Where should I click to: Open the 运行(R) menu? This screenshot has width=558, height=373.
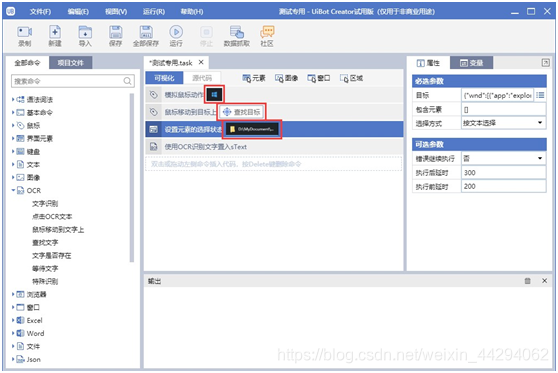(x=154, y=12)
